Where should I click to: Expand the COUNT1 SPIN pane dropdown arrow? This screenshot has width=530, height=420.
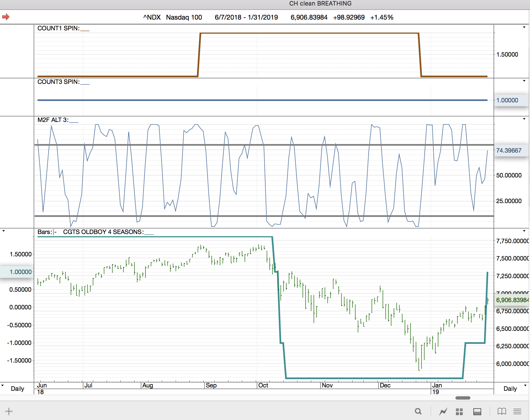524,27
